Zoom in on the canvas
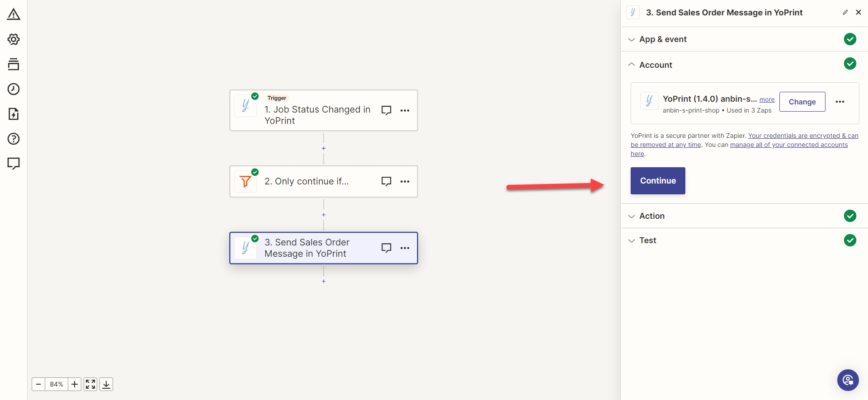Image resolution: width=868 pixels, height=400 pixels. [75, 384]
